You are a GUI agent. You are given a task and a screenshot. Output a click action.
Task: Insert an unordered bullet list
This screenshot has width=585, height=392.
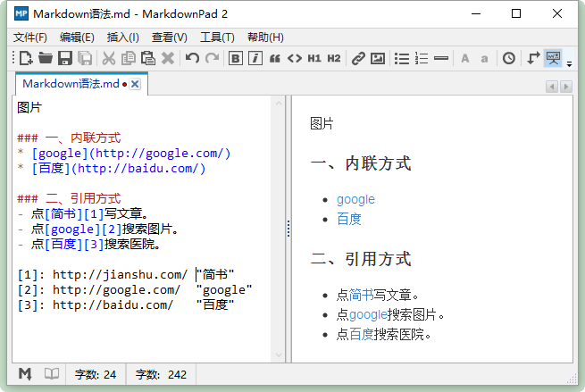click(402, 58)
